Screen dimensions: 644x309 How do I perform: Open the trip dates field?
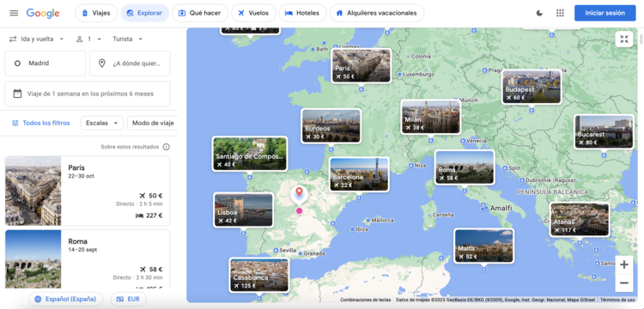click(88, 94)
